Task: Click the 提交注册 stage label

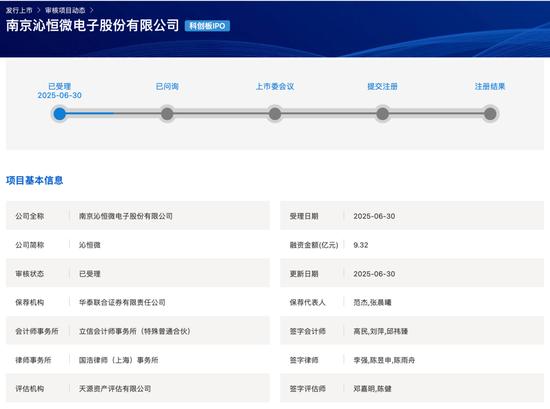Action: 383,86
